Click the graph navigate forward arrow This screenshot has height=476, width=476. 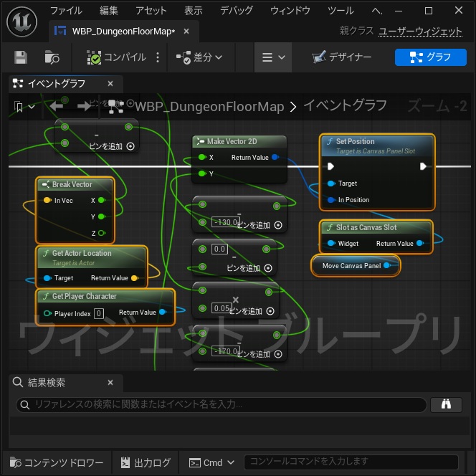[84, 106]
